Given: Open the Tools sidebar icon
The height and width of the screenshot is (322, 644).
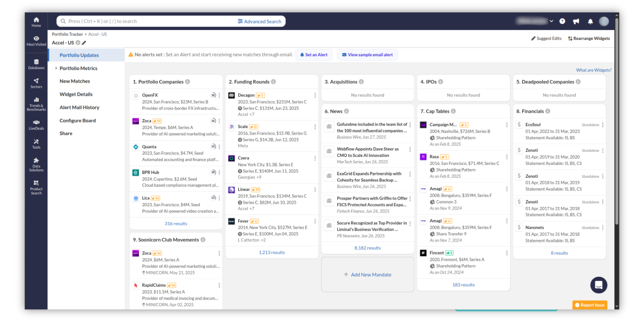Looking at the screenshot, I should click(x=36, y=144).
